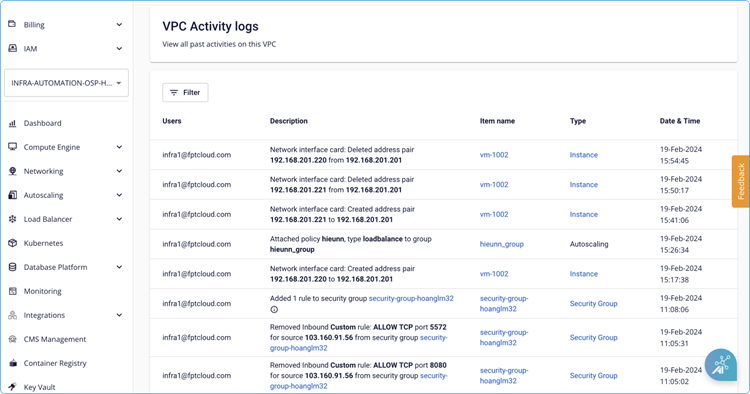Open vm-1002 link in the 15:50:17 row
The width and height of the screenshot is (750, 394).
coord(494,185)
